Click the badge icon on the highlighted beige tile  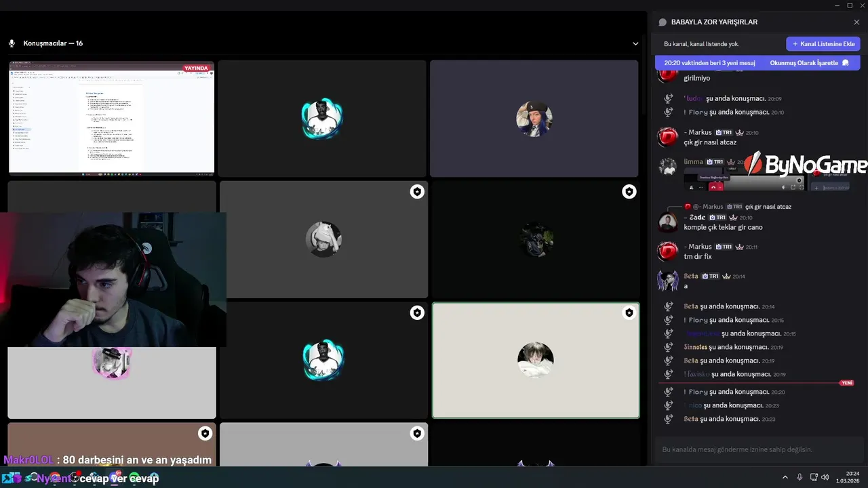(629, 312)
